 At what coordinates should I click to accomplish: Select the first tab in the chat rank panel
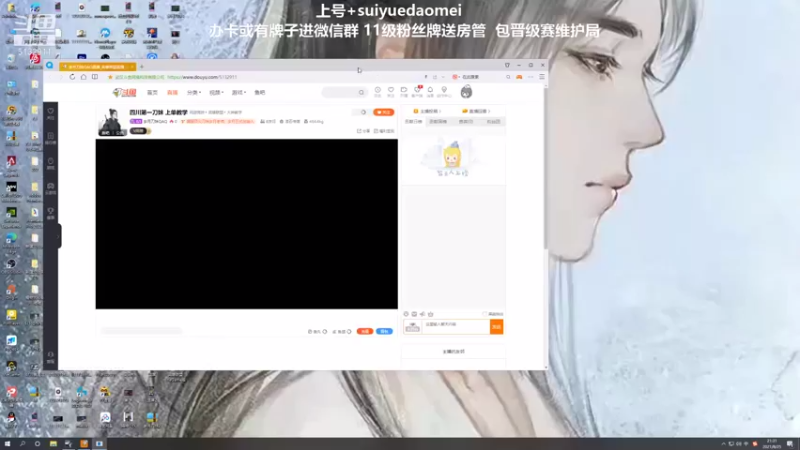pyautogui.click(x=413, y=122)
